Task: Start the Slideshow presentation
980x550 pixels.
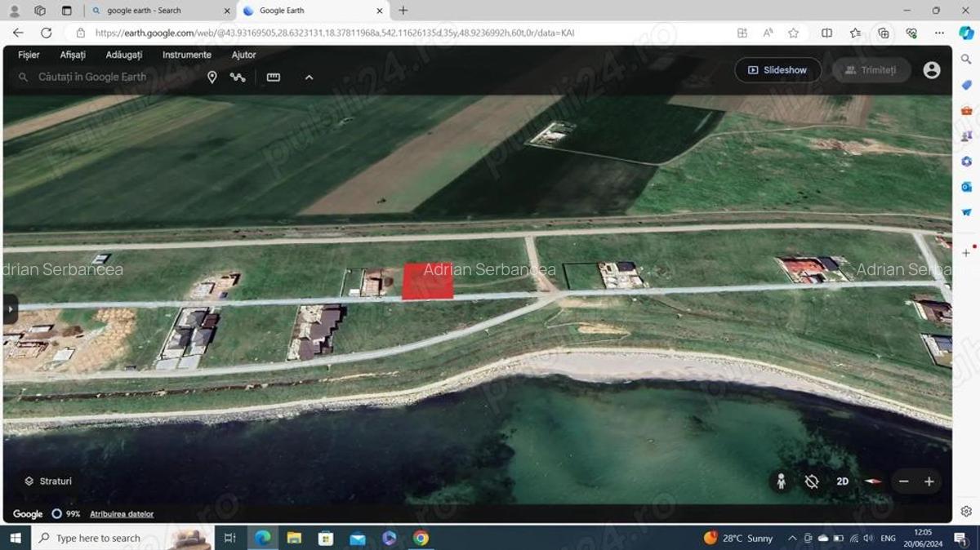Action: pos(777,70)
